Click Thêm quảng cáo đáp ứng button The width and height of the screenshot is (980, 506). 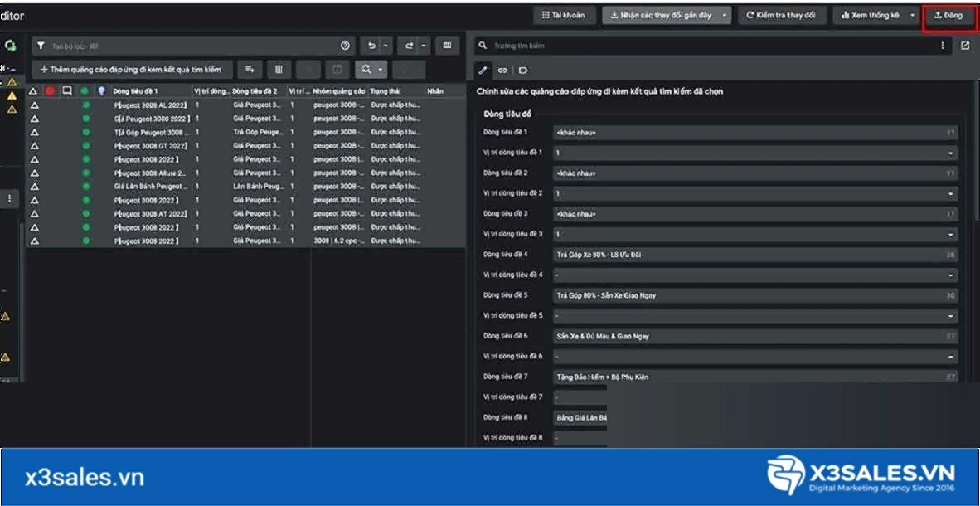tap(132, 69)
